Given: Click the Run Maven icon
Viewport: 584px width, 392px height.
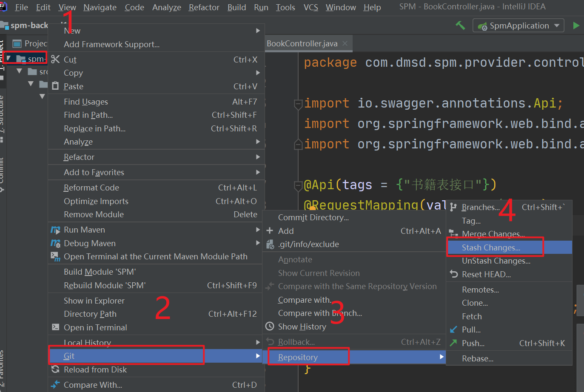Looking at the screenshot, I should point(55,230).
